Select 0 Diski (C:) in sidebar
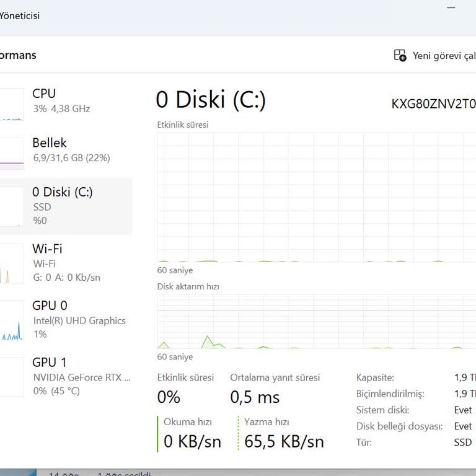The width and height of the screenshot is (476, 476). point(66,206)
